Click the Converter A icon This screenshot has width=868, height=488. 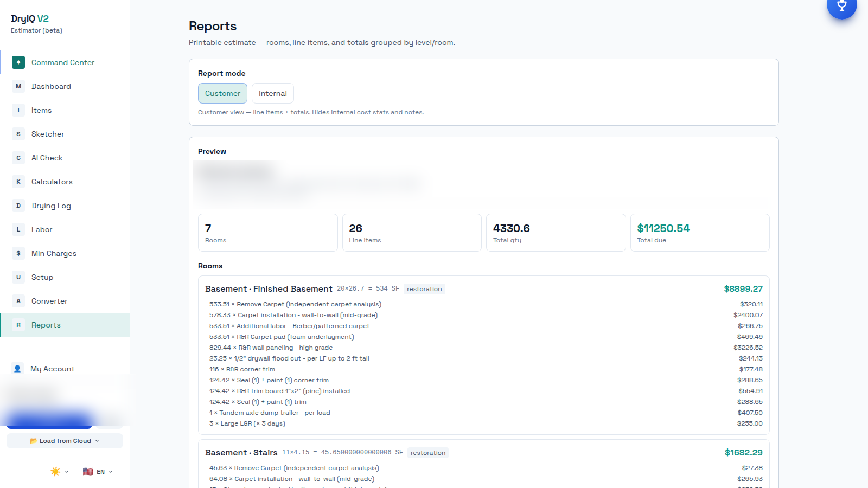[x=18, y=301]
